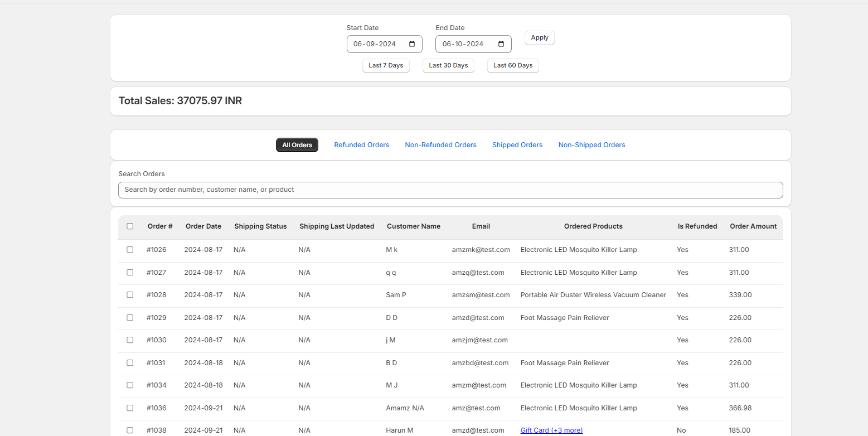Click email amzbd@test.com
Image resolution: width=868 pixels, height=436 pixels.
tap(480, 363)
